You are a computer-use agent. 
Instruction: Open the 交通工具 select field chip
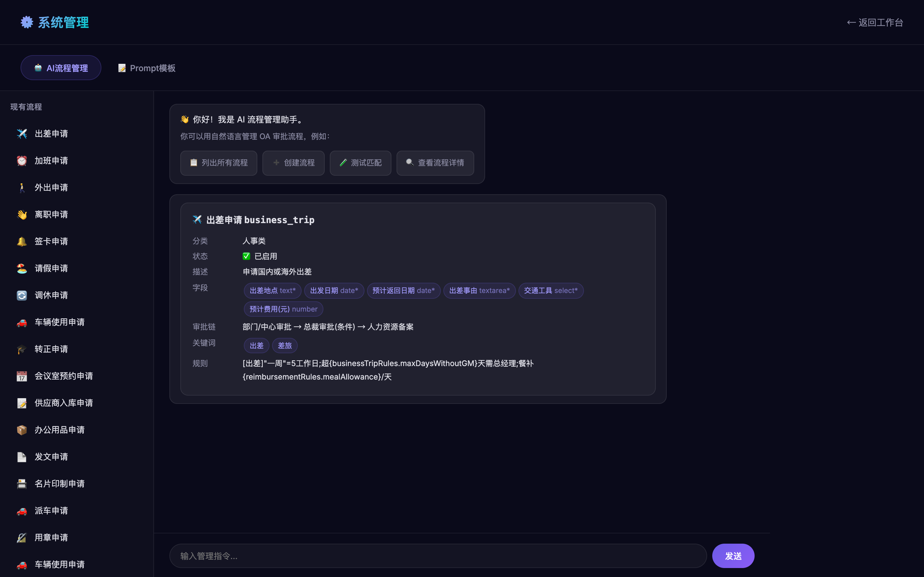[x=551, y=290]
